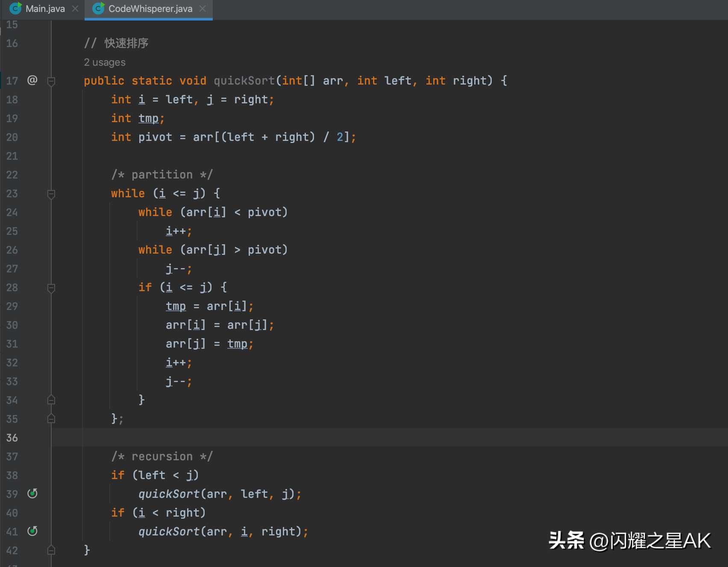Screen dimensions: 728x567
Task: Close the CodeWhisperer.java tab
Action: coord(203,9)
